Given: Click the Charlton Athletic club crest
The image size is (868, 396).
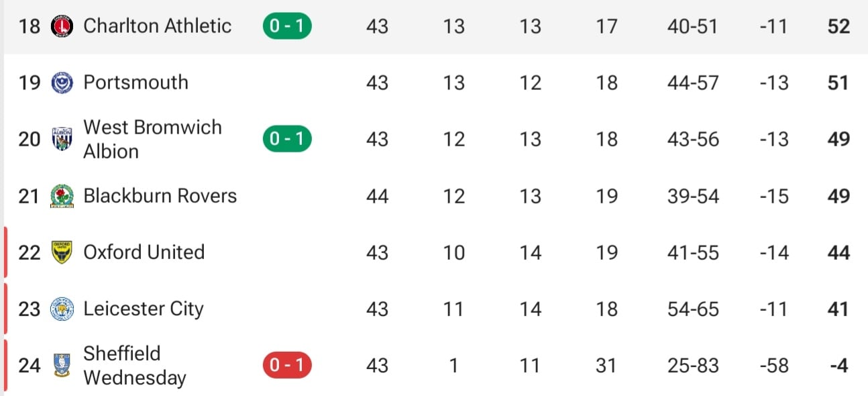Looking at the screenshot, I should pos(62,27).
